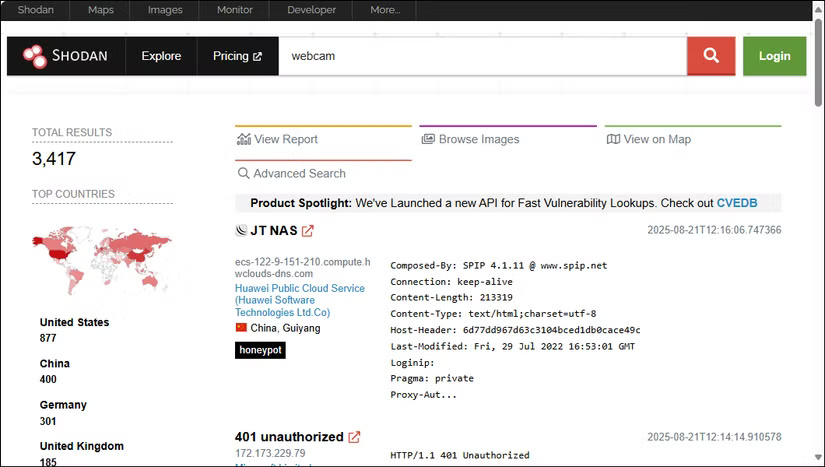This screenshot has height=467, width=825.
Task: Follow the CVEDB link
Action: [x=737, y=203]
